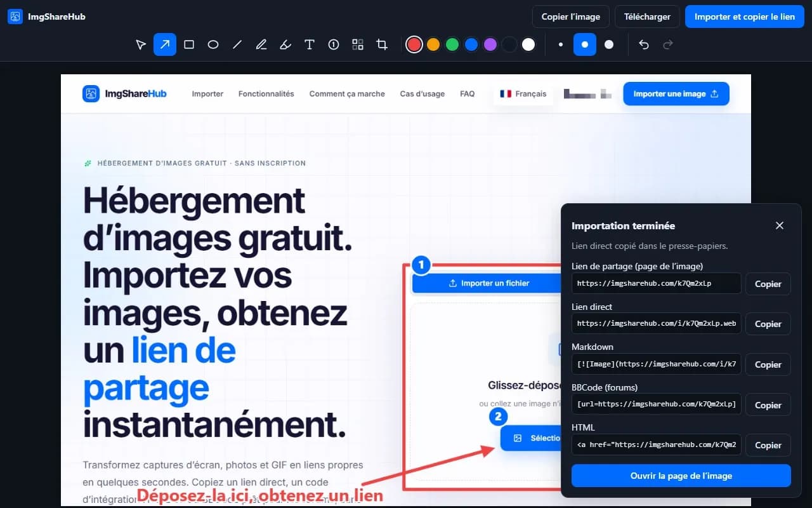Pick the red color swatch
Image resolution: width=812 pixels, height=508 pixels.
414,44
